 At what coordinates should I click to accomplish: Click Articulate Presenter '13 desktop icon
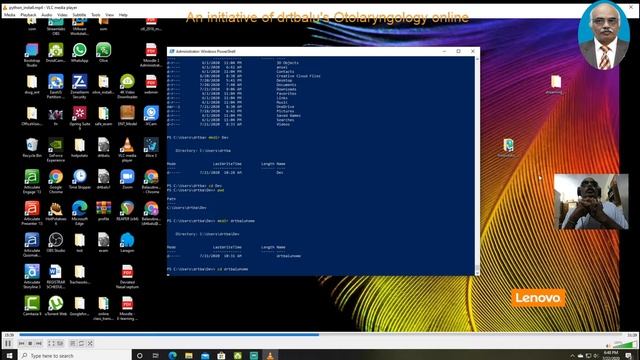click(32, 213)
